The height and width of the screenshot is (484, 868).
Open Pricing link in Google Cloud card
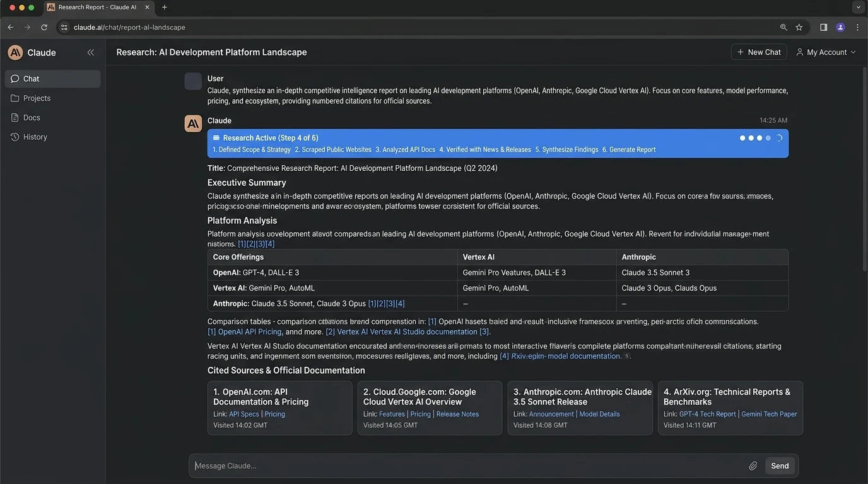coord(421,414)
